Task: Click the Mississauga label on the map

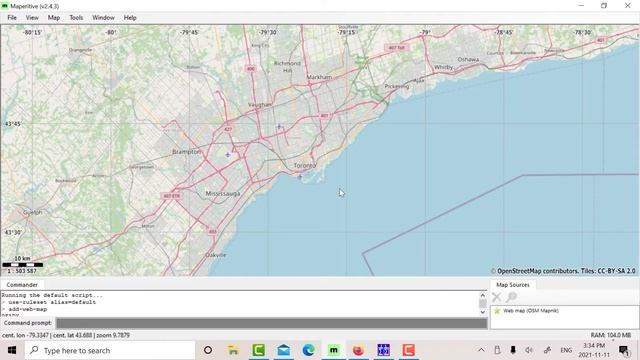Action: 222,193
